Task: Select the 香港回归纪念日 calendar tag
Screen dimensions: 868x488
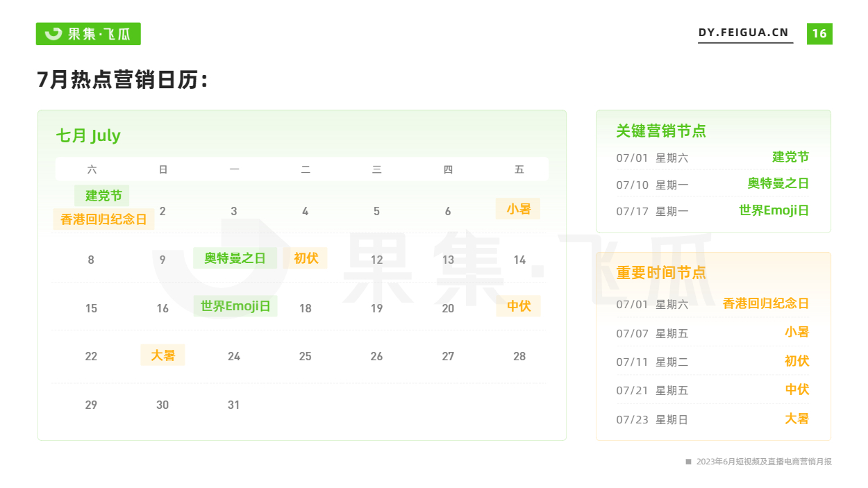Action: coord(103,219)
